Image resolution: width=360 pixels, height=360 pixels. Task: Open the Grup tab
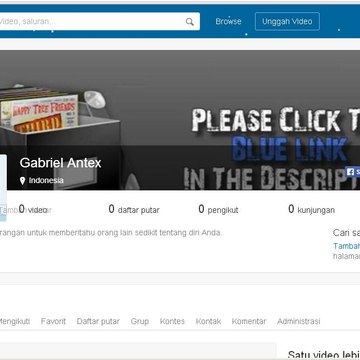[140, 321]
